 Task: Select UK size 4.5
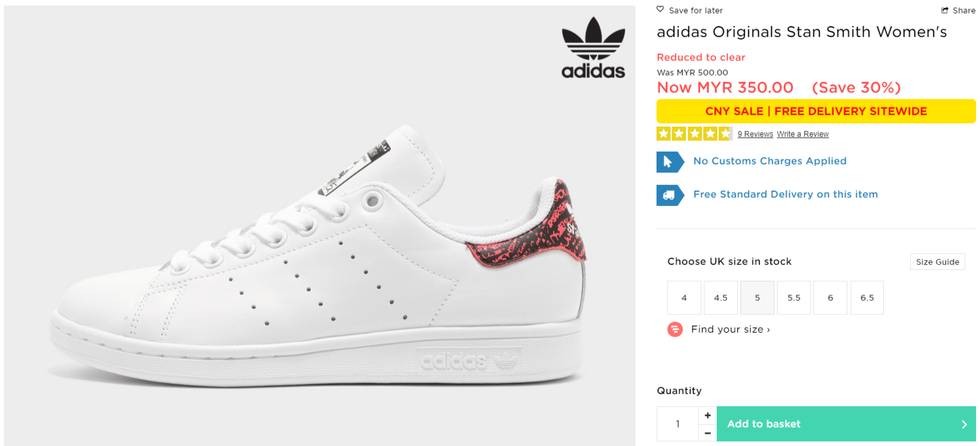point(721,298)
